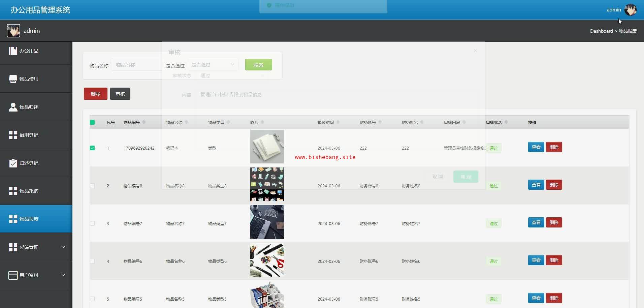Screen dimensions: 644x308
Task: Click the 归还登记 clipboard icon
Action: click(13, 163)
